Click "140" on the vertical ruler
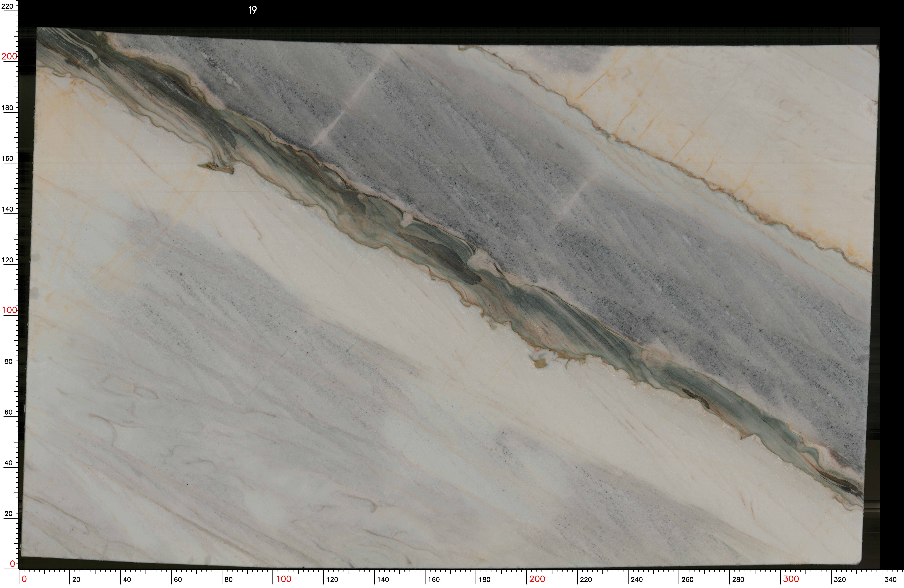This screenshot has height=588, width=904. (8, 209)
